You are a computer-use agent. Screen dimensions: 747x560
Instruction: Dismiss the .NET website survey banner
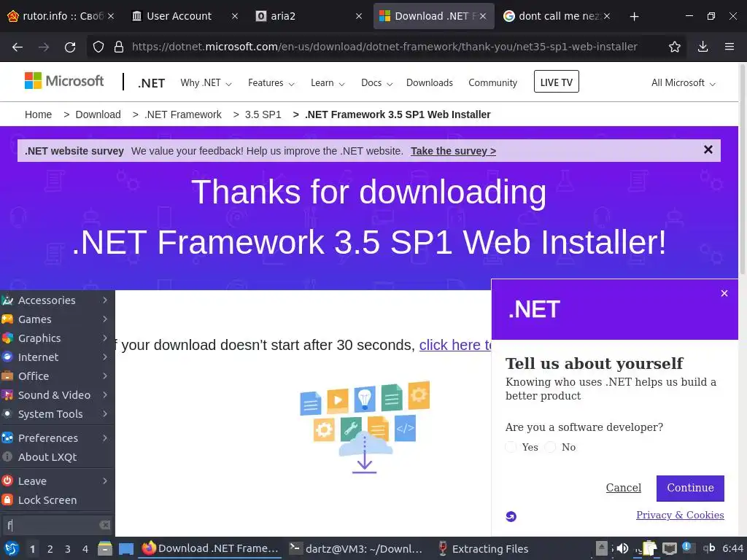point(708,150)
